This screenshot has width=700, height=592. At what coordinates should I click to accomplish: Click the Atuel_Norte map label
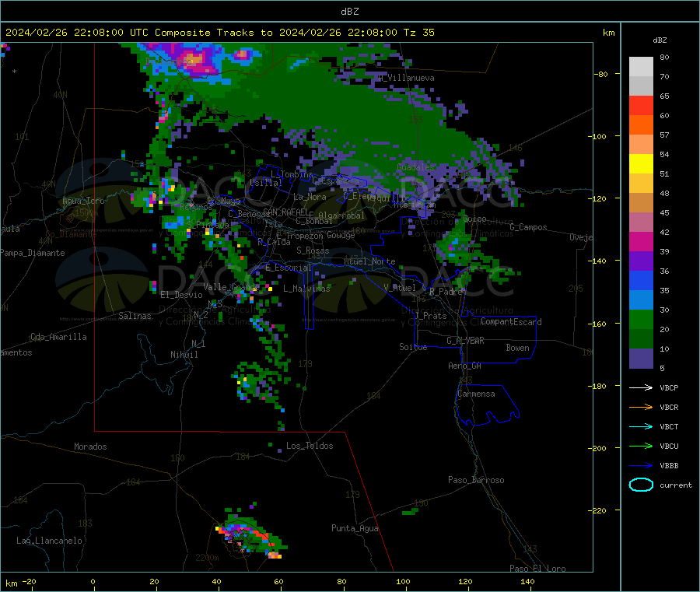click(x=369, y=261)
